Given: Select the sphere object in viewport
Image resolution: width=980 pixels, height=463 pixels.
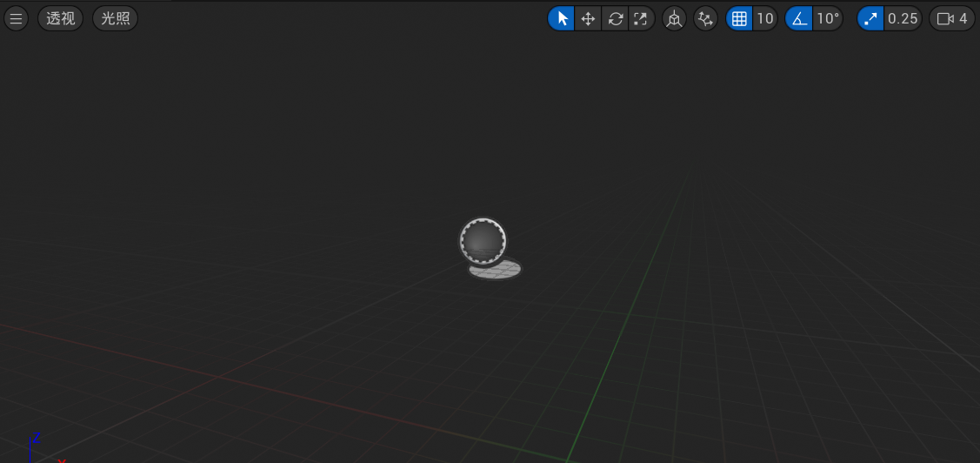Looking at the screenshot, I should tap(483, 240).
